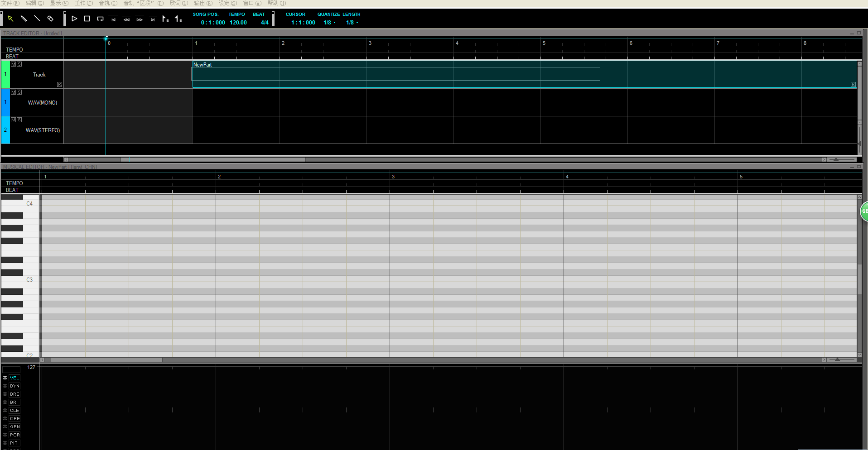Click the track editor horizontal scrollbar thumb

(213, 159)
